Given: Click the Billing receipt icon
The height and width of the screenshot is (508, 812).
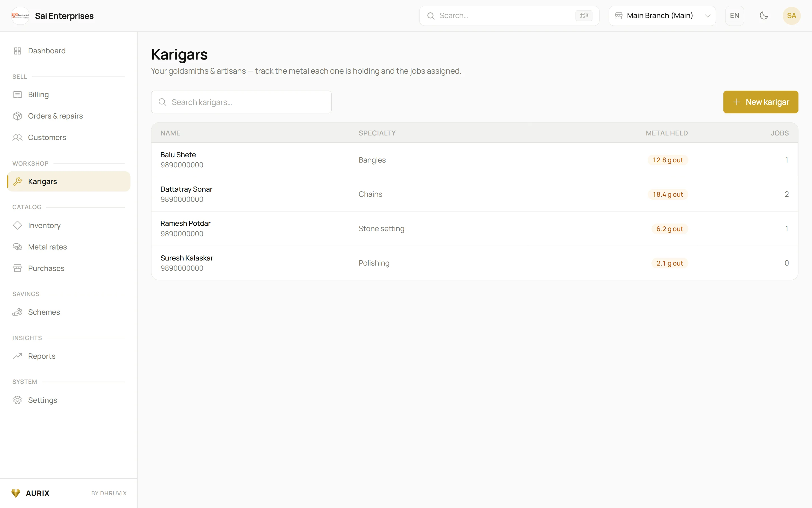Looking at the screenshot, I should click(x=17, y=95).
